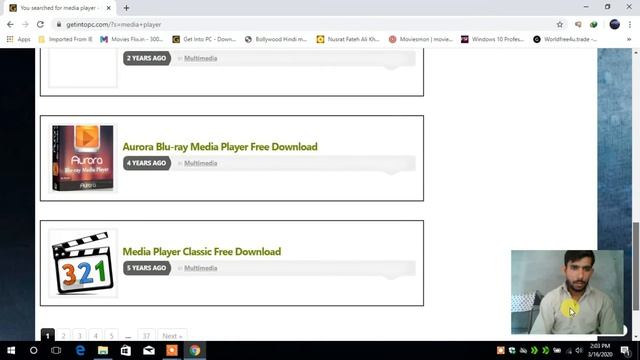Screen dimensions: 640x360
Task: Open 'Aurora Blu-ray Media Player Free Download' link
Action: point(220,147)
